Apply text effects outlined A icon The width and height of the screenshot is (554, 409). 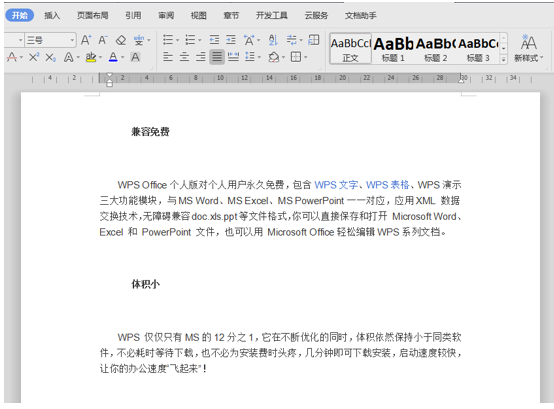[x=69, y=57]
